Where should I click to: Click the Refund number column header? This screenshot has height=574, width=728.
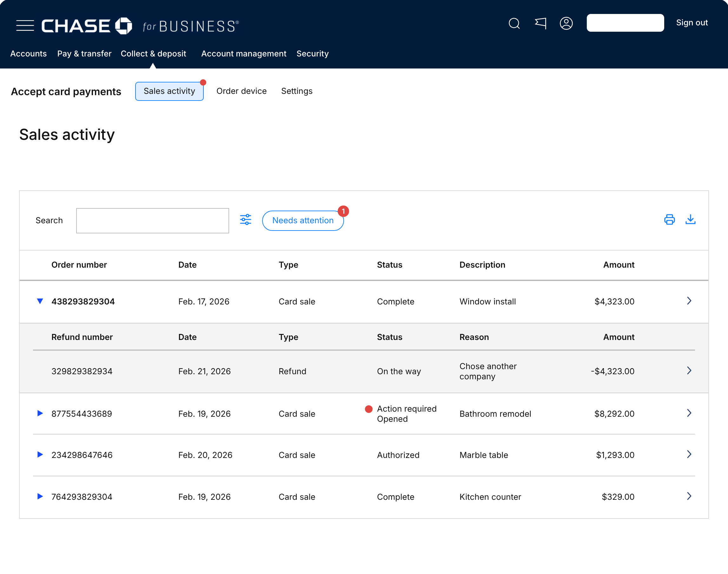[x=82, y=337]
